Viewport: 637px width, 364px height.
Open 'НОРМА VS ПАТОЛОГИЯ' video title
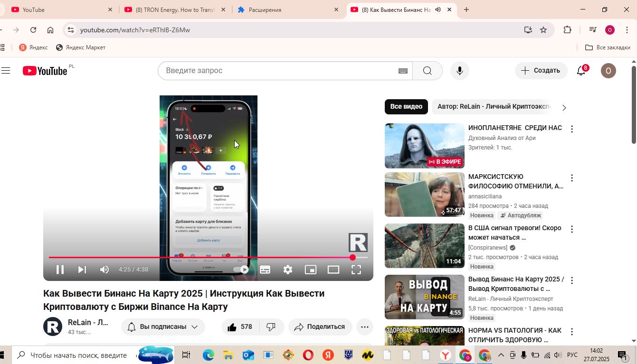515,335
